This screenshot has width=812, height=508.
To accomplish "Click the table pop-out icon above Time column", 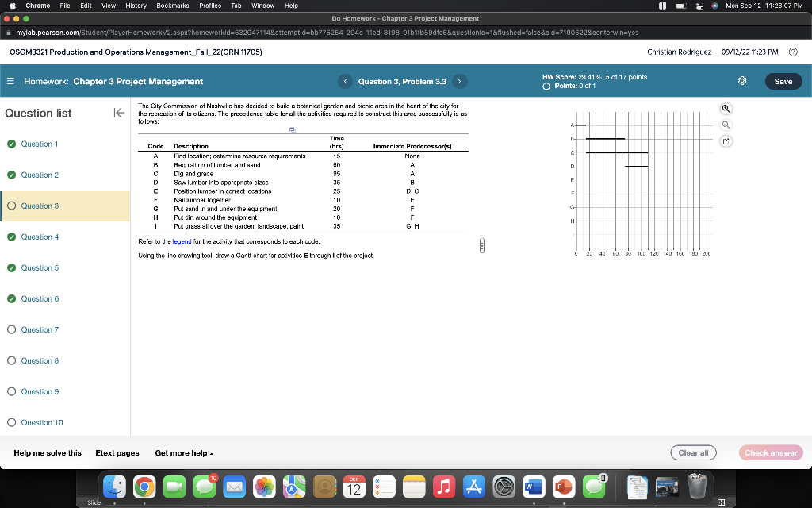I will (292, 129).
